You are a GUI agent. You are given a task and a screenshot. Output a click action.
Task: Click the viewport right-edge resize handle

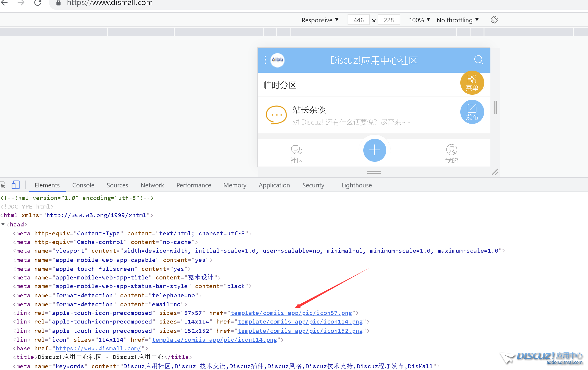(x=495, y=107)
